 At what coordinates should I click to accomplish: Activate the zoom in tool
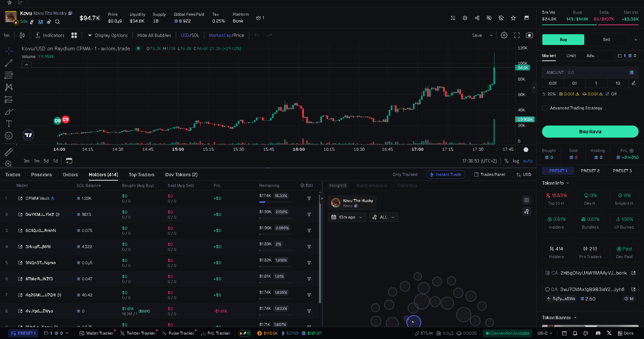pos(9,164)
